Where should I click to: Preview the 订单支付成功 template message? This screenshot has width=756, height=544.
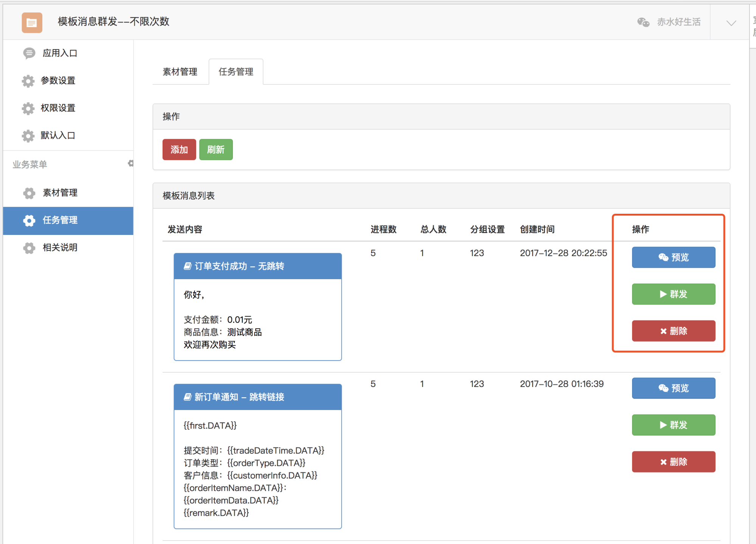pos(674,257)
